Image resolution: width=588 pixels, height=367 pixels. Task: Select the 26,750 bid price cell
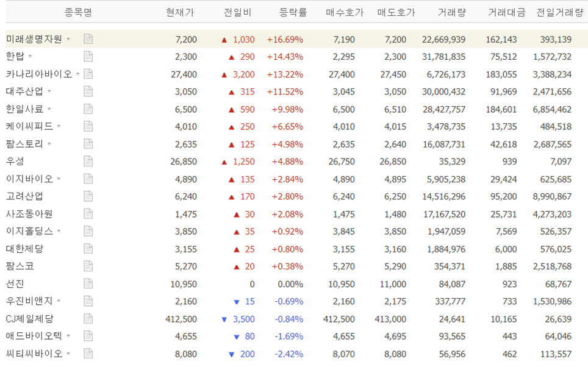tap(342, 162)
